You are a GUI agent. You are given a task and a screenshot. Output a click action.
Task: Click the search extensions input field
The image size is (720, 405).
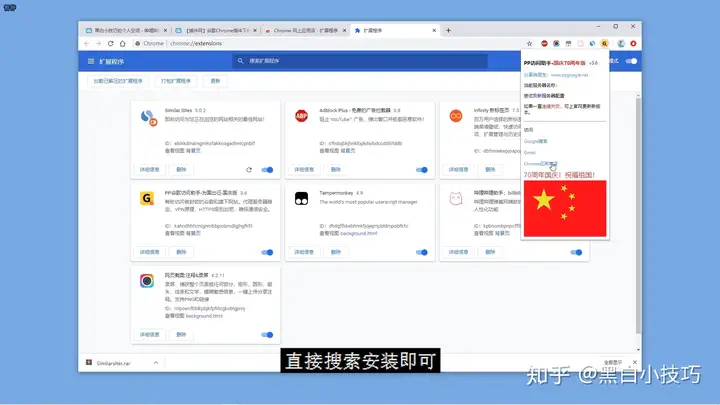360,61
